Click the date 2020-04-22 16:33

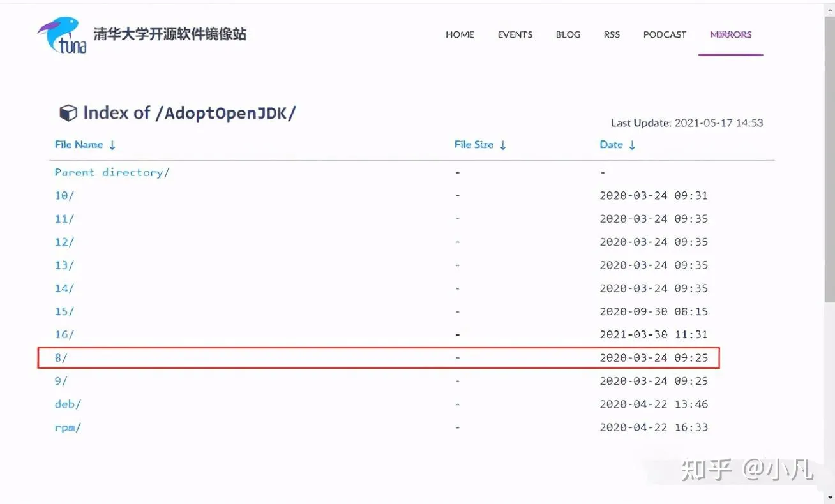(654, 427)
